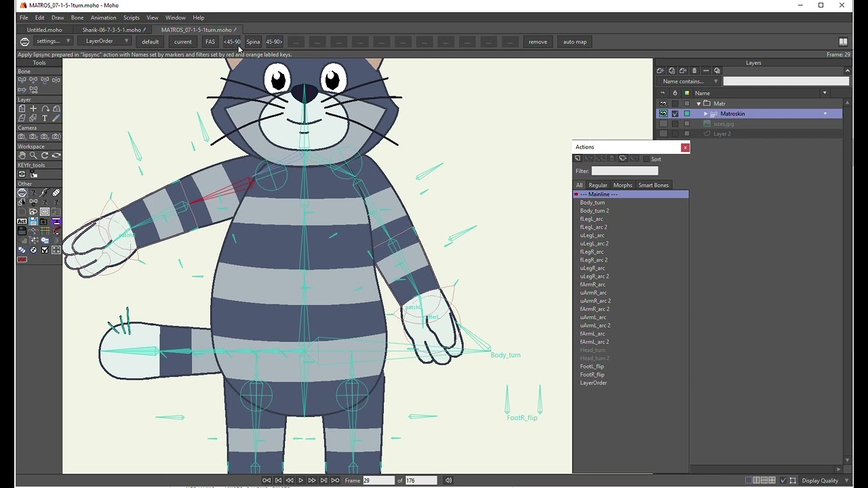Collapse Layers panel with top-right arrow
The width and height of the screenshot is (868, 488).
click(847, 70)
